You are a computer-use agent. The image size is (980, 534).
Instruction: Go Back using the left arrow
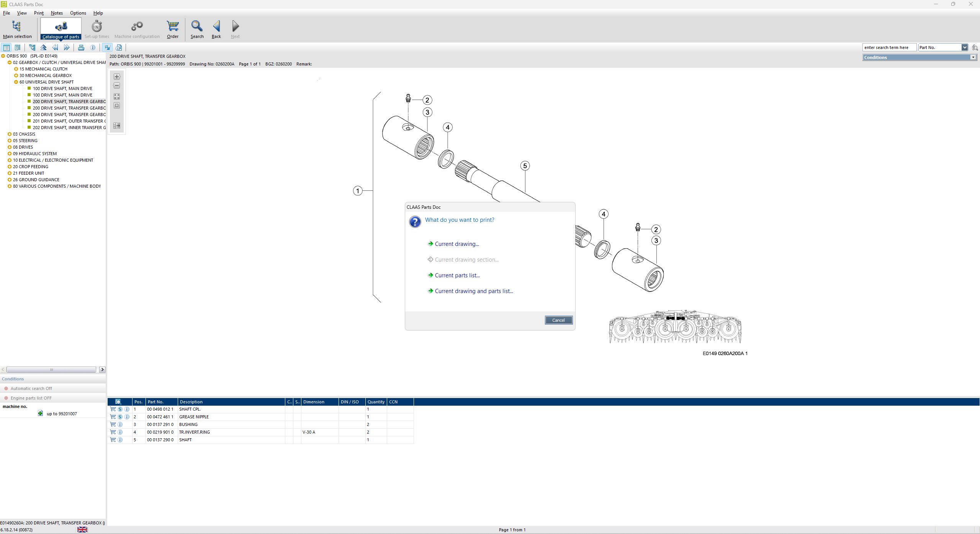(x=216, y=29)
